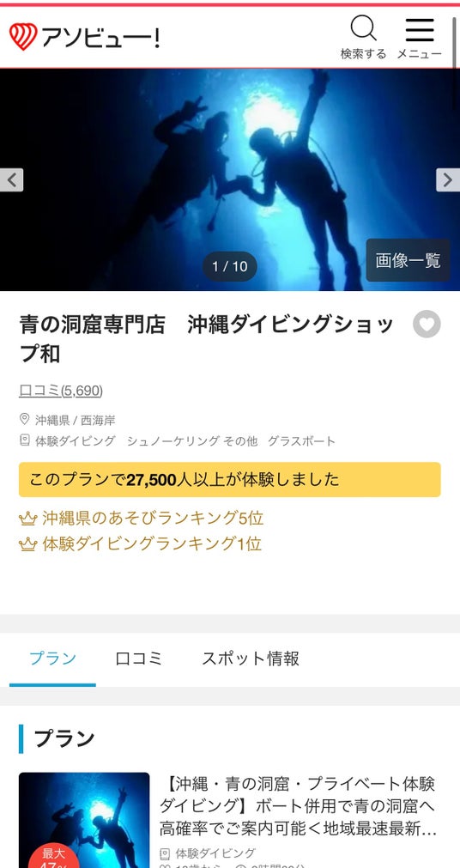Click crown icon beside 体験ダイビングランキング
The height and width of the screenshot is (868, 460).
tap(27, 544)
